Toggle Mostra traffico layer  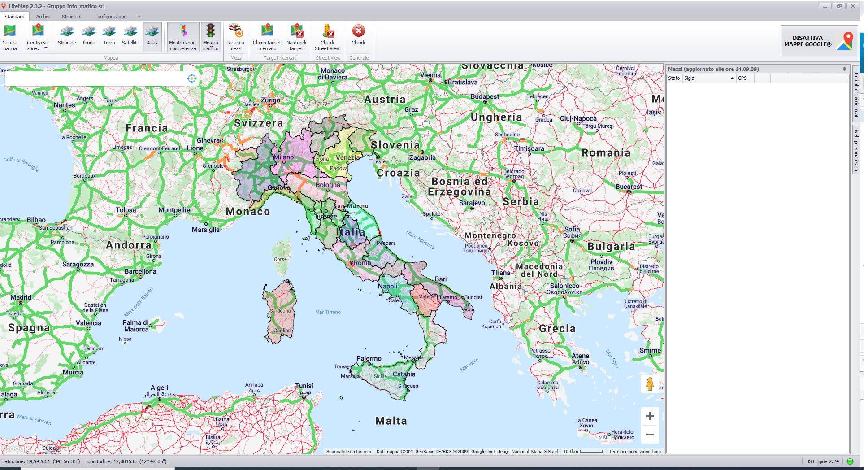[x=210, y=37]
